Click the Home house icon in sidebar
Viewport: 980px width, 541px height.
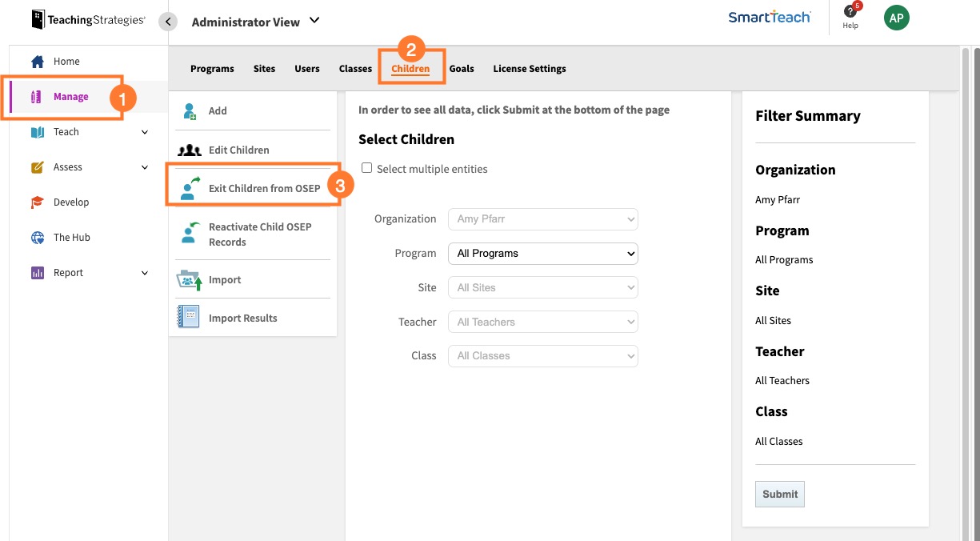[38, 62]
